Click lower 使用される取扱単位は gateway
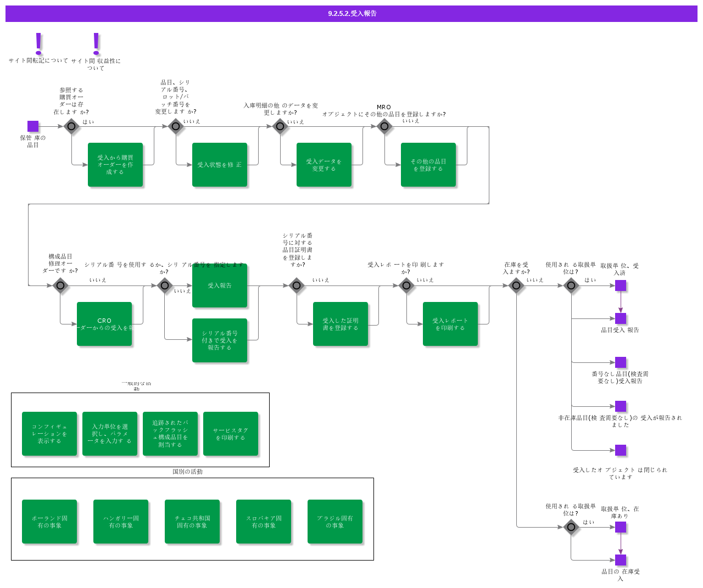This screenshot has width=703, height=588. [x=571, y=527]
